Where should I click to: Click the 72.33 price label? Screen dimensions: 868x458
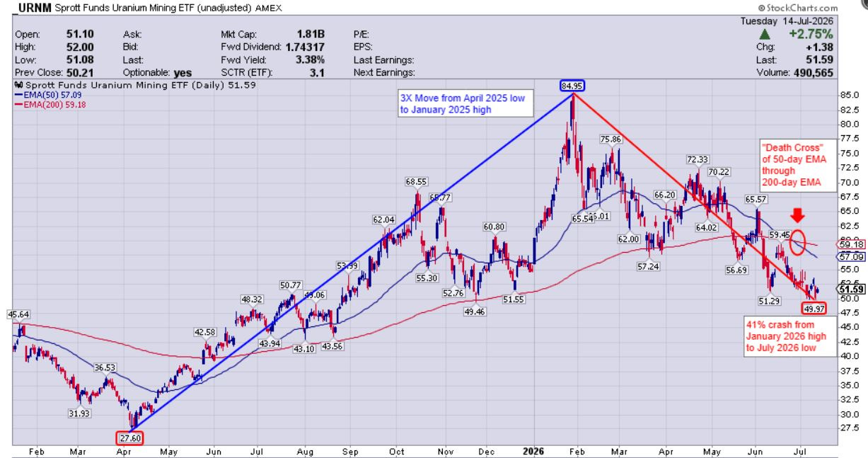click(699, 159)
